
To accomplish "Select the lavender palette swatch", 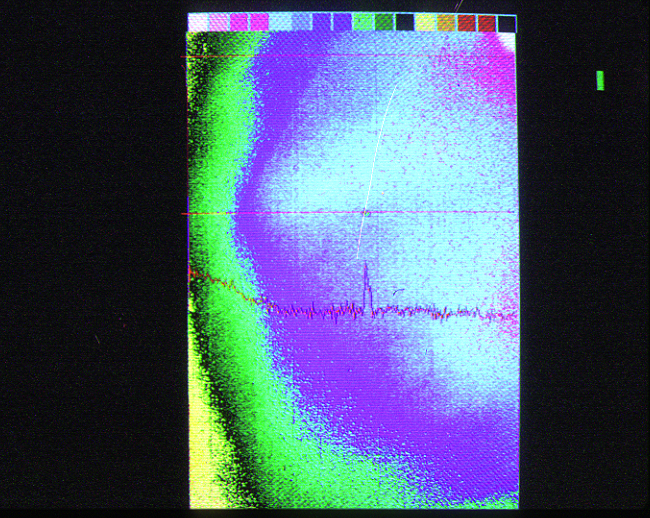I will 301,22.
